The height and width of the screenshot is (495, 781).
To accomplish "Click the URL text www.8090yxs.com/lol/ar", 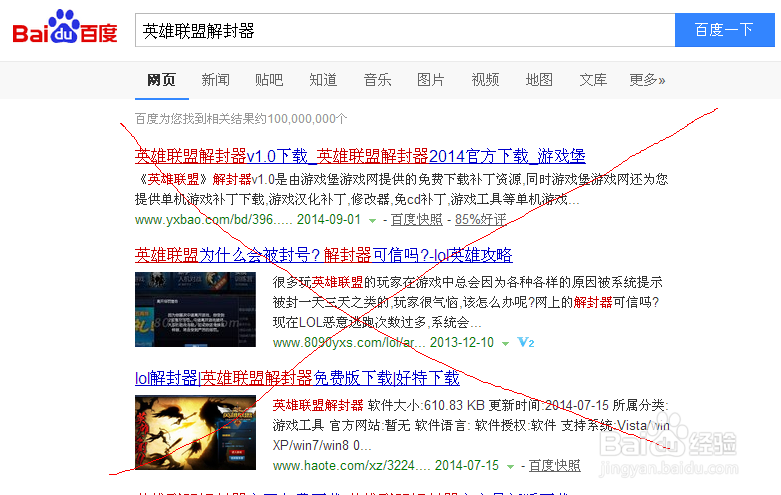I will coord(348,343).
